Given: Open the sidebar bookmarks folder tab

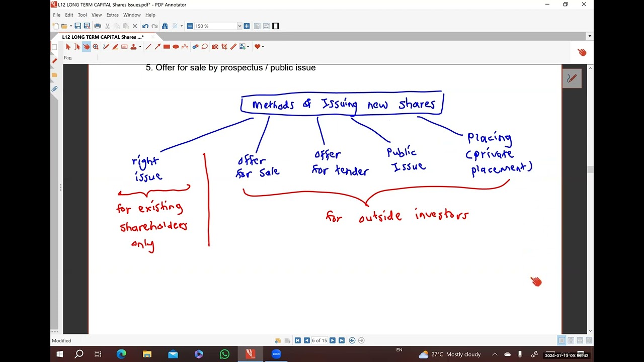Looking at the screenshot, I should 54,75.
